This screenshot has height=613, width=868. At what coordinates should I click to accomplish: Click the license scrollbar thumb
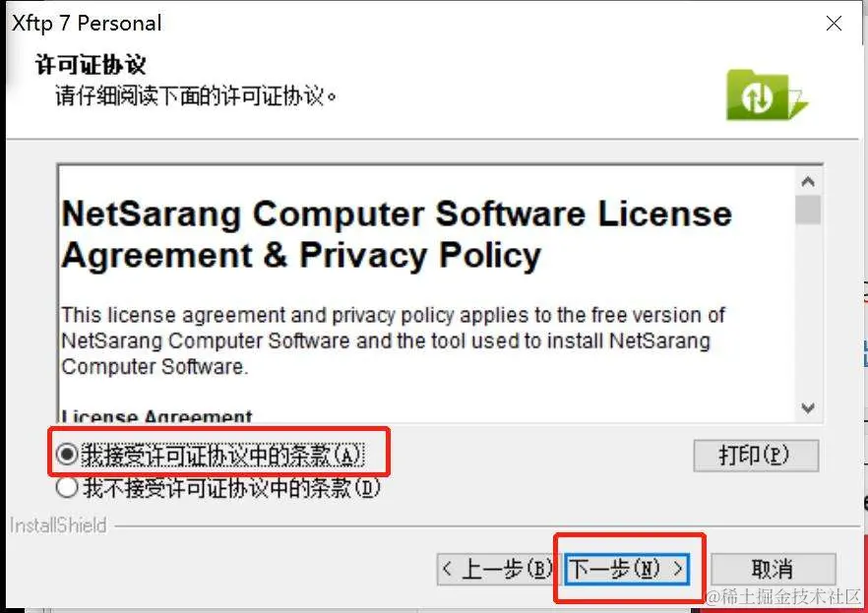tap(808, 211)
